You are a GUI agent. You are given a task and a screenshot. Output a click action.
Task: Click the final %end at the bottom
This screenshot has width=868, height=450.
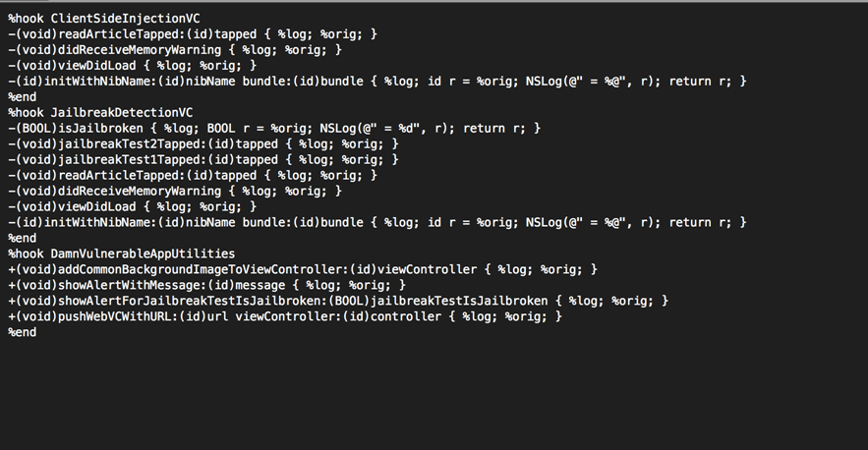pyautogui.click(x=22, y=332)
